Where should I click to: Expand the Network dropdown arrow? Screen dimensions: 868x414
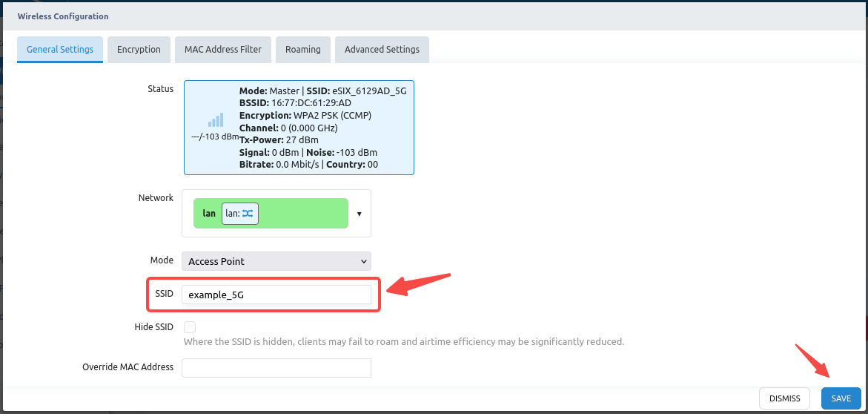click(360, 214)
